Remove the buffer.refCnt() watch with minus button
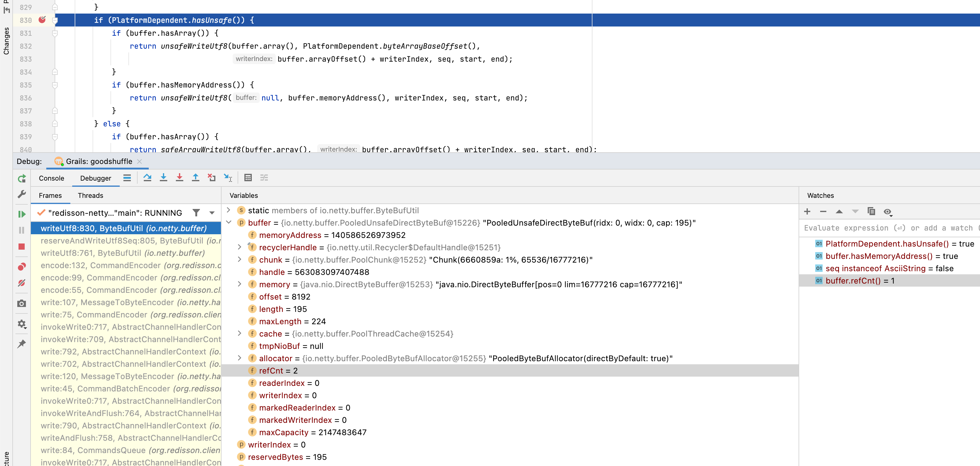 pos(823,212)
